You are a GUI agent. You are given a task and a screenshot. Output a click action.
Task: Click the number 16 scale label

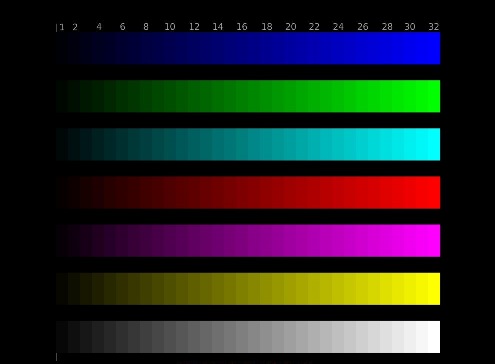pyautogui.click(x=242, y=27)
